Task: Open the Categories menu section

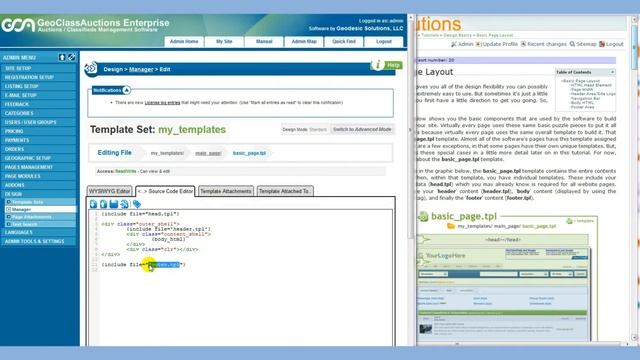Action: coord(38,113)
